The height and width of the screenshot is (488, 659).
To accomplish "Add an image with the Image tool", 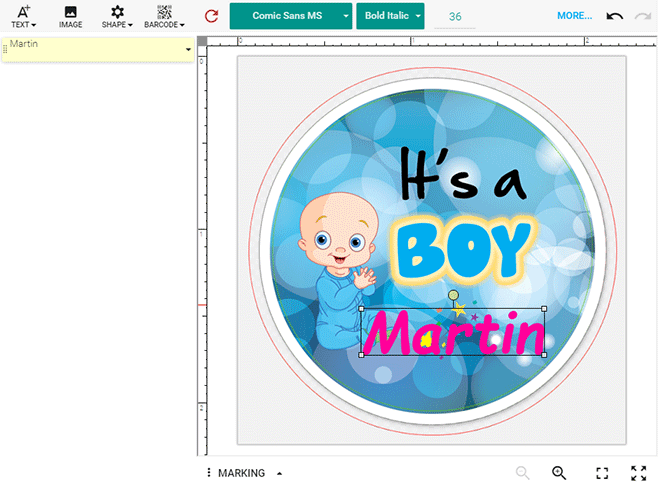I will click(x=70, y=16).
